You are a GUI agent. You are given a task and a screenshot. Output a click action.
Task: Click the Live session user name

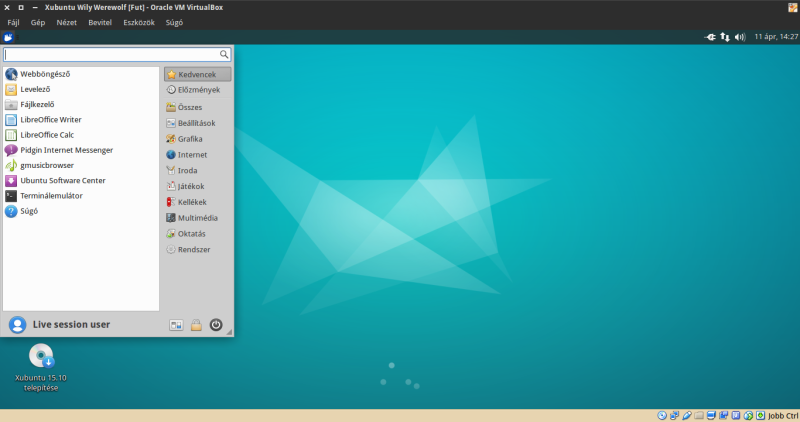click(71, 325)
